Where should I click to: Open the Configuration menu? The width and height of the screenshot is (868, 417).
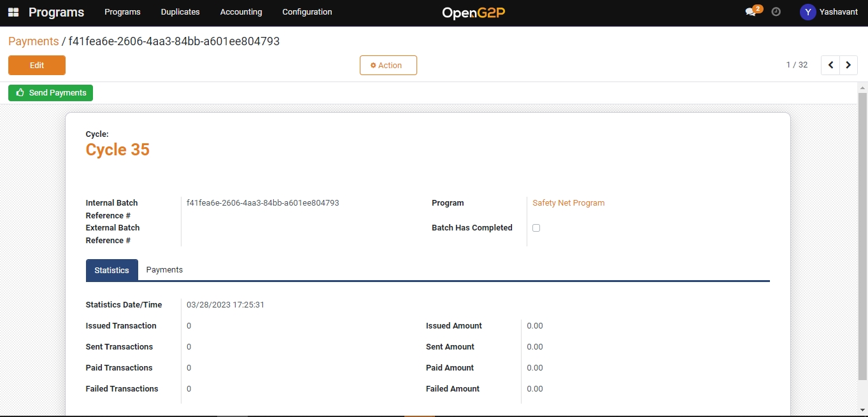coord(307,12)
